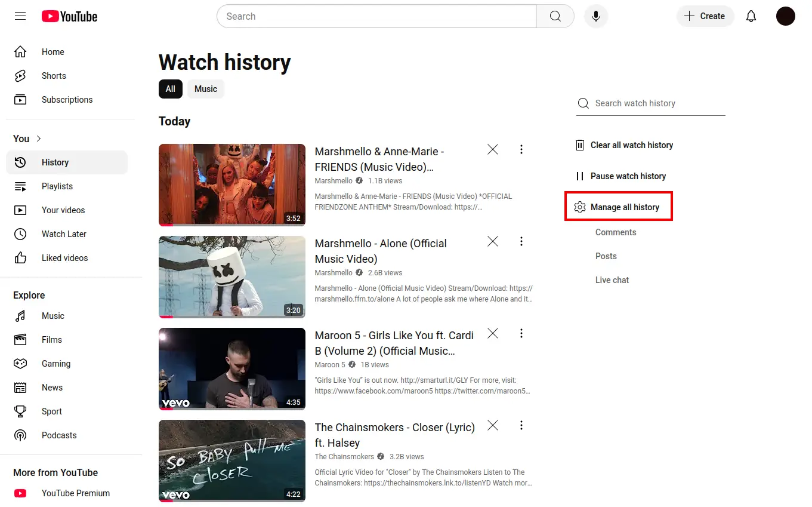The width and height of the screenshot is (812, 507).
Task: Click the YouTube Premium icon
Action: (x=20, y=493)
